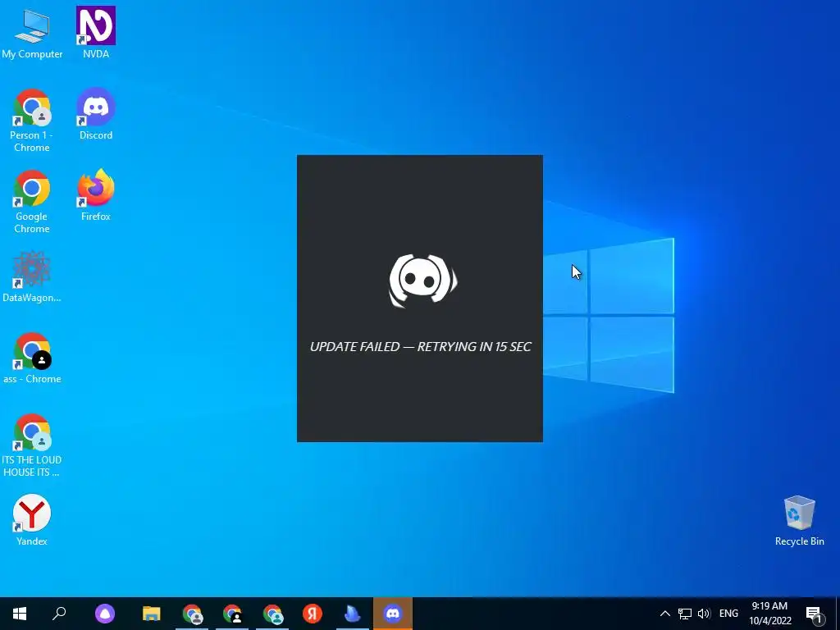Select the Firefox desktop shortcut
840x630 pixels.
point(96,195)
